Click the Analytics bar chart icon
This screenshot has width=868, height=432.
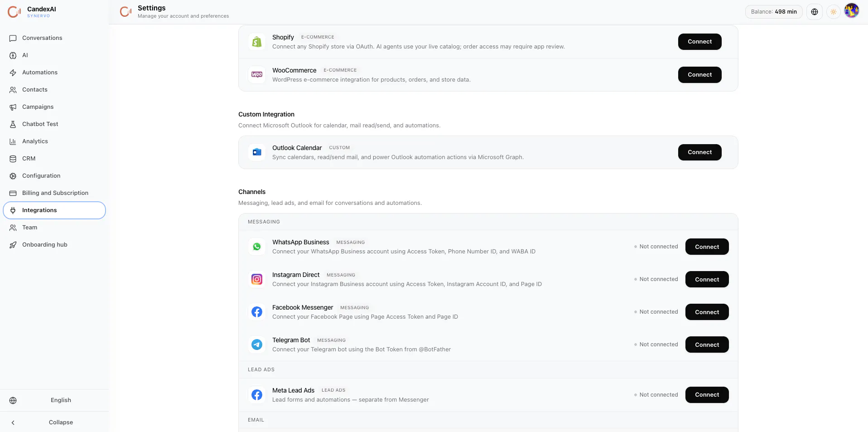pyautogui.click(x=13, y=141)
